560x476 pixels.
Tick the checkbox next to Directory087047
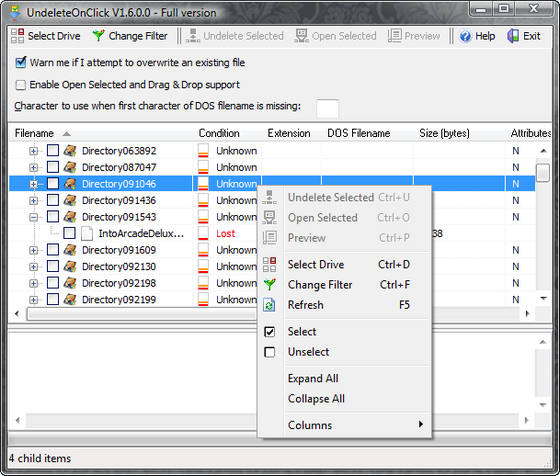pyautogui.click(x=53, y=167)
